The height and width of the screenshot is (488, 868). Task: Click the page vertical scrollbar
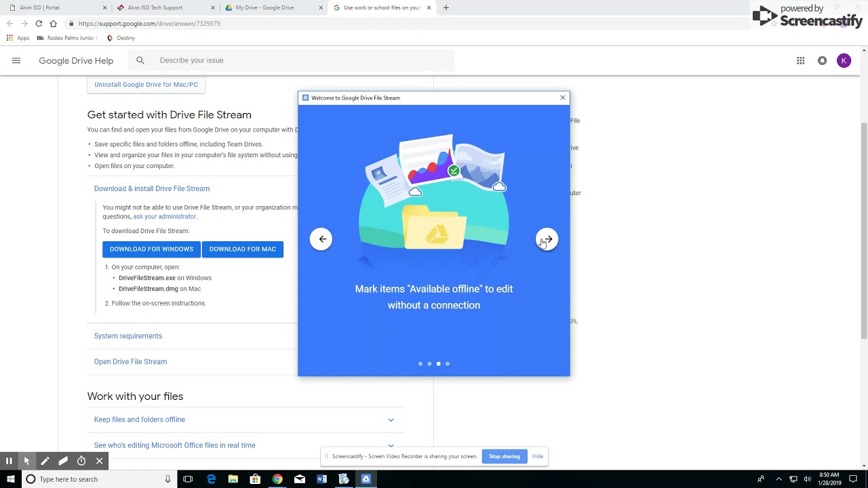[863, 230]
